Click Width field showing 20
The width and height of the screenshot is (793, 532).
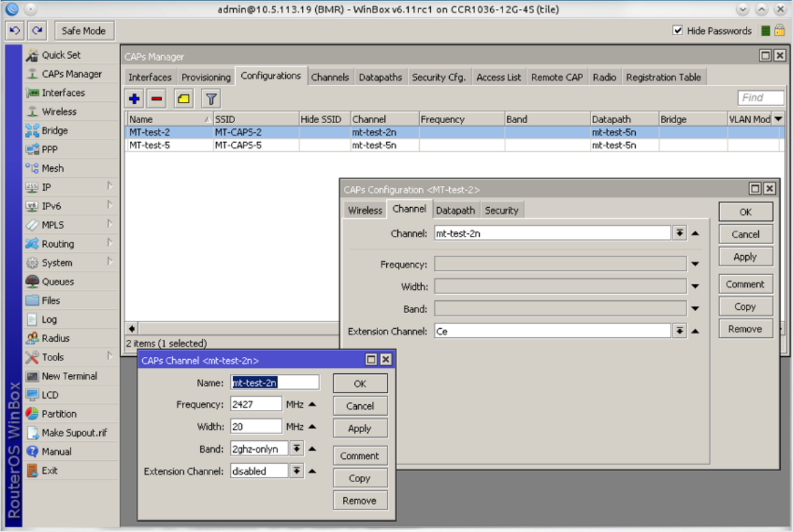[256, 426]
